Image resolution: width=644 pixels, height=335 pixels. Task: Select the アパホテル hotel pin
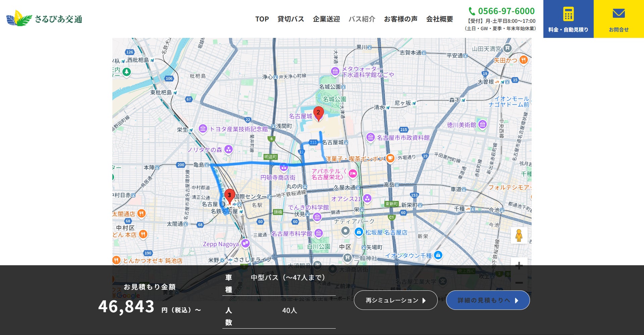coord(353,174)
